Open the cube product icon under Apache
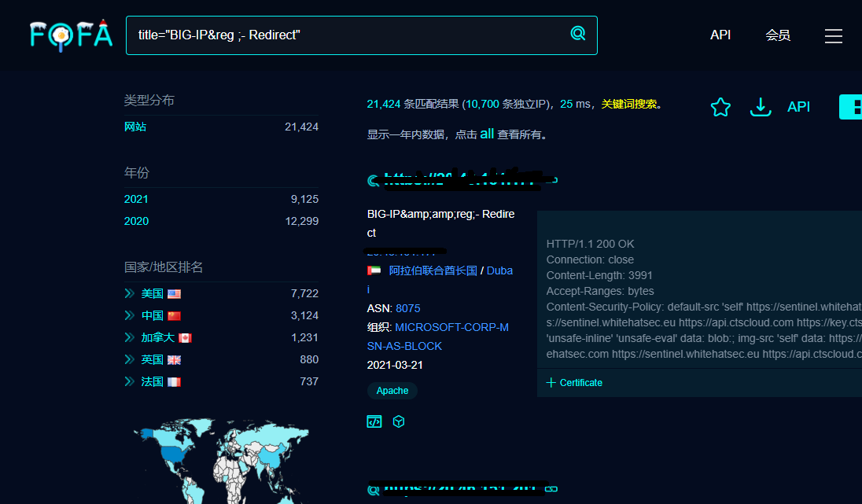862x504 pixels. (x=399, y=421)
